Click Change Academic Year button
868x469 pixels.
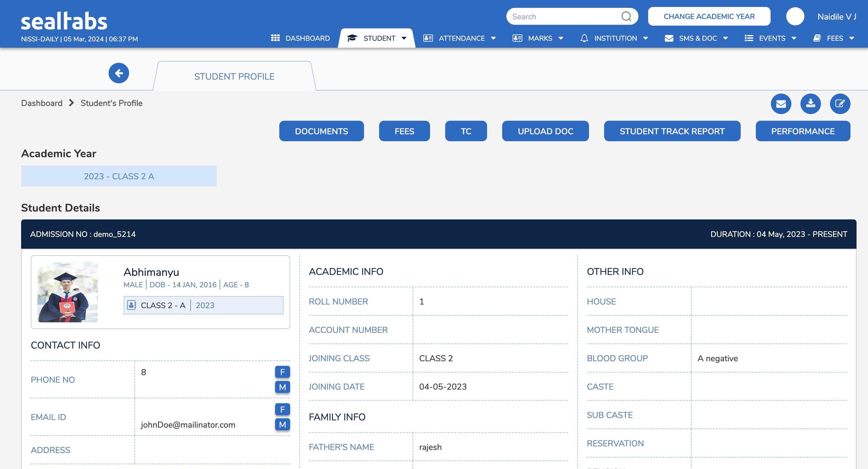709,16
